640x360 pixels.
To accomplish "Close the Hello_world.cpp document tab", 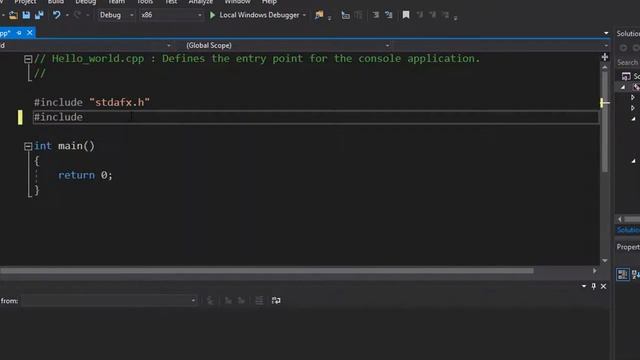I will coord(30,33).
